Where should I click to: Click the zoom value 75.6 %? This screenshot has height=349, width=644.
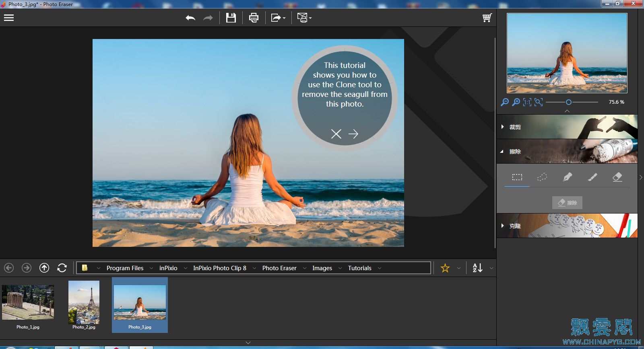coord(616,102)
